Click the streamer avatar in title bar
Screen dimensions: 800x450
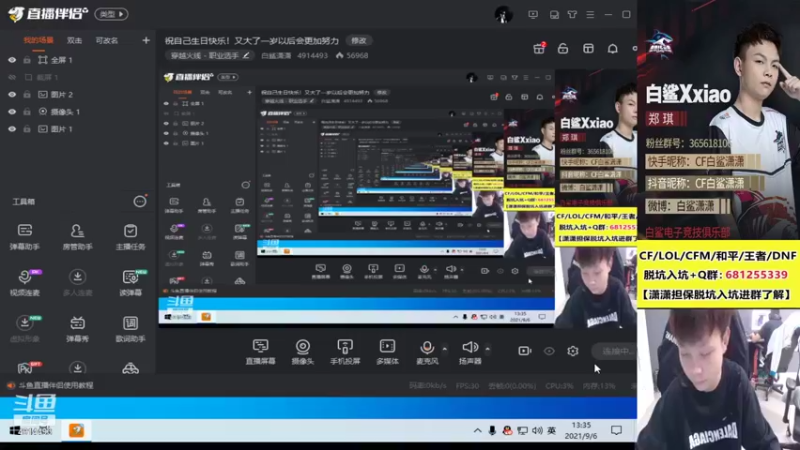coord(504,14)
